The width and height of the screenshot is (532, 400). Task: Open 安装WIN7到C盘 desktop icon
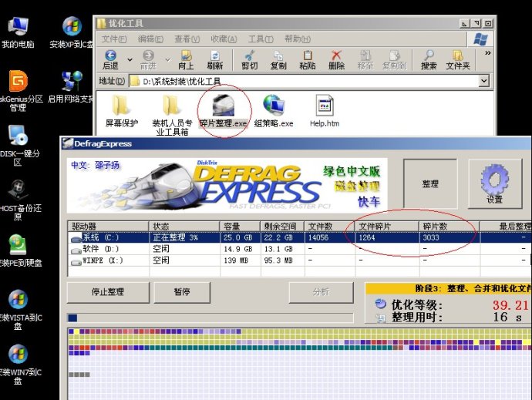[20, 365]
